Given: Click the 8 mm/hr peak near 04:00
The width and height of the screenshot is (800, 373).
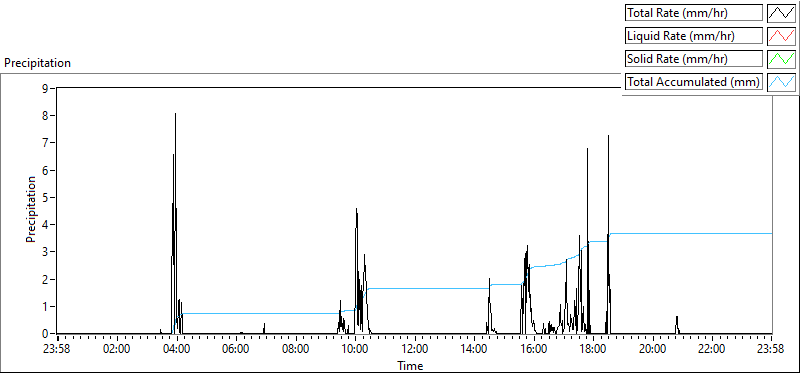Looking at the screenshot, I should click(176, 114).
